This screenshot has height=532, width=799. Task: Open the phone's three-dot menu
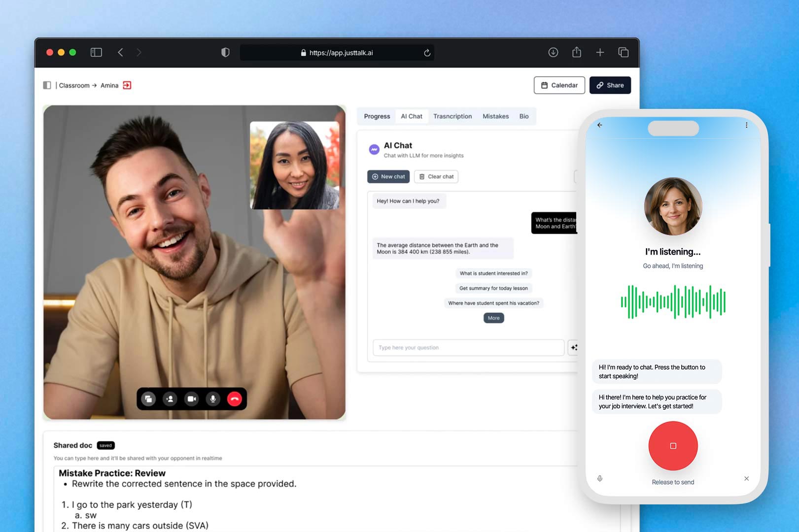click(747, 125)
